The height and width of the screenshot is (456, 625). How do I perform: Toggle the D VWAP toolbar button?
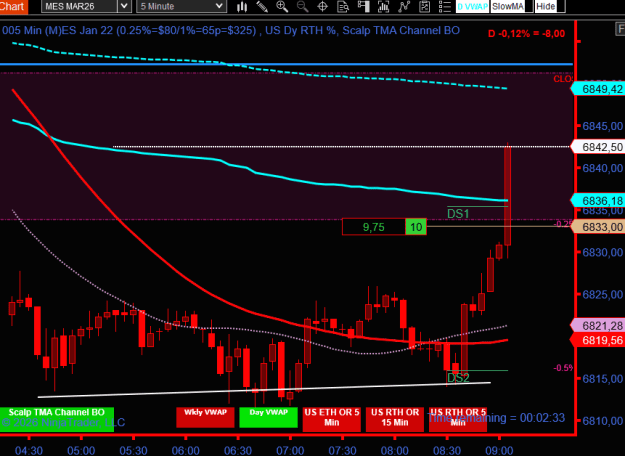click(472, 6)
